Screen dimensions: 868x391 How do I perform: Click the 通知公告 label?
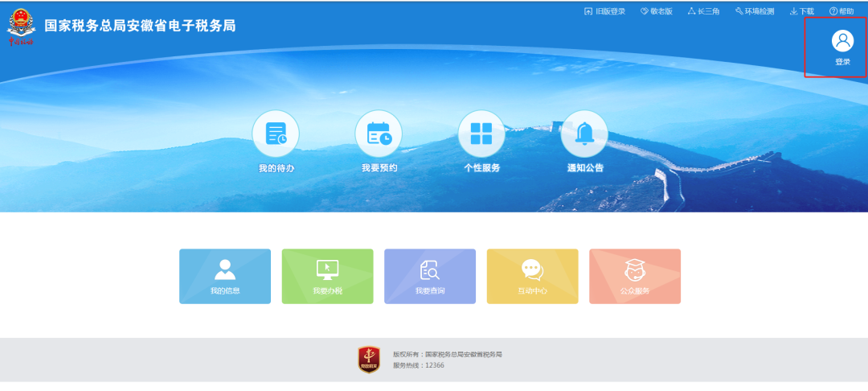(585, 168)
